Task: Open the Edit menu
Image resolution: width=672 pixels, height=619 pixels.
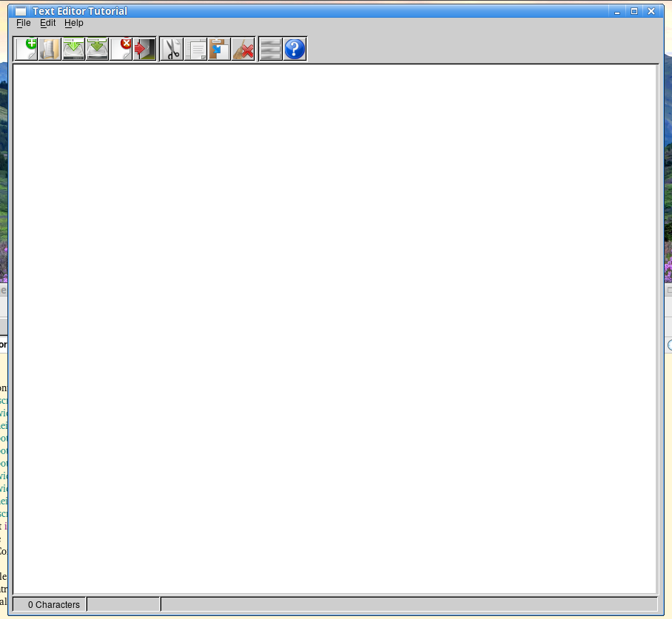Action: (x=48, y=23)
